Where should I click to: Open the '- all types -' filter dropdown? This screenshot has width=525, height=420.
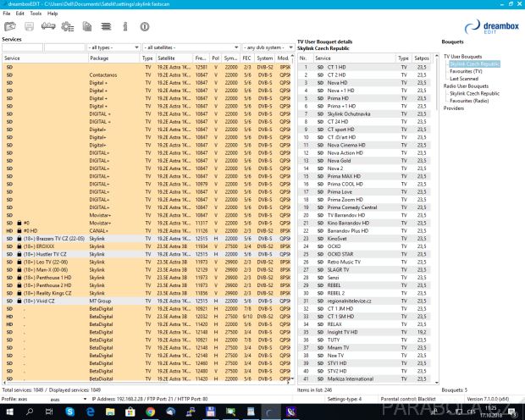(113, 47)
